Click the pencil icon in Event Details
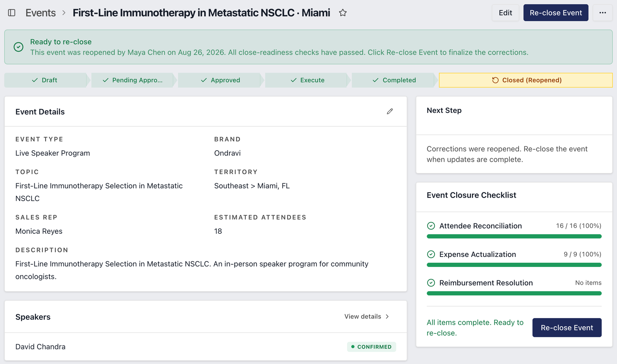The width and height of the screenshot is (617, 364). point(390,111)
